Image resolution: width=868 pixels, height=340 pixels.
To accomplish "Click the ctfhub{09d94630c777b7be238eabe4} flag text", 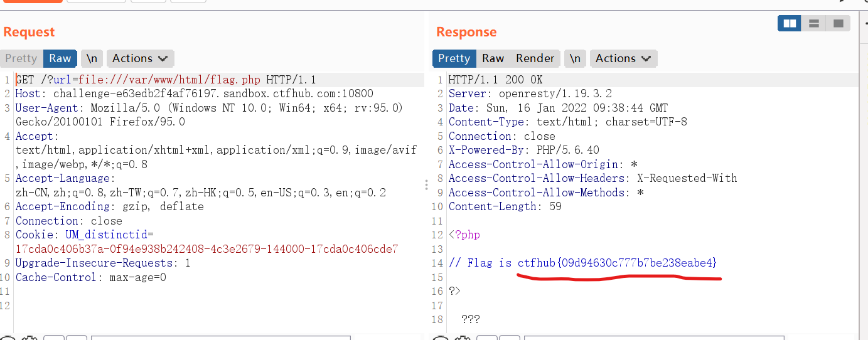I will click(x=617, y=263).
